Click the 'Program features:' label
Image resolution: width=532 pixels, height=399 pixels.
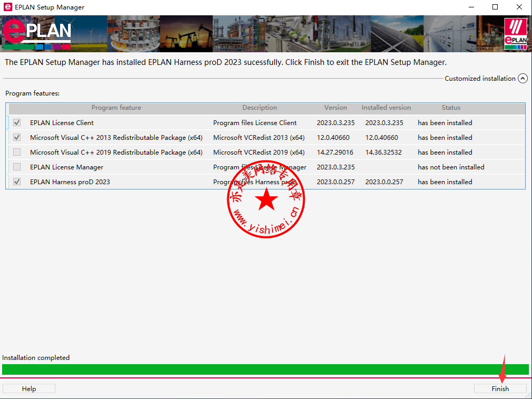[32, 93]
